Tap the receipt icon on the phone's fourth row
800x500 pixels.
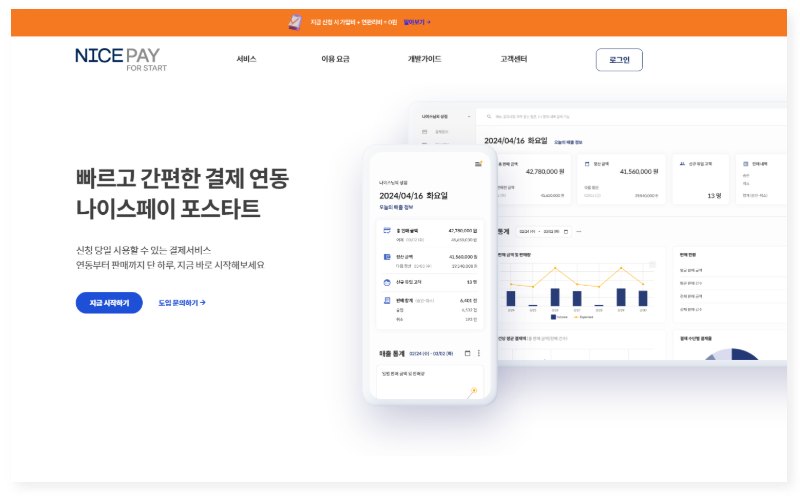(x=387, y=301)
